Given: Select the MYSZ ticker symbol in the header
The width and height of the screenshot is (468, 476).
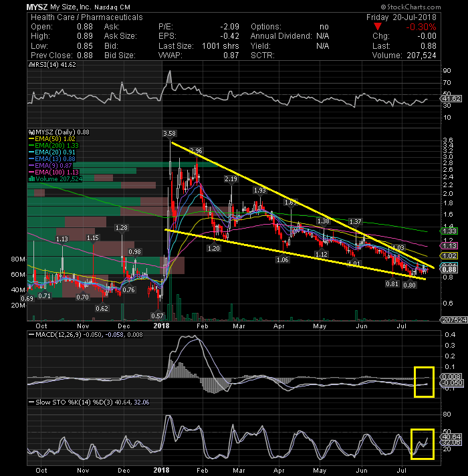Looking at the screenshot, I should 37,7.
